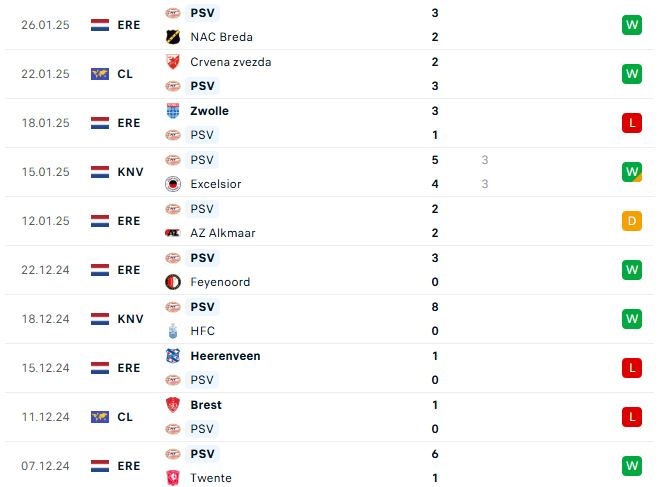Open the 07.12.24 PSV vs Twente match row
The height and width of the screenshot is (487, 663).
coord(330,466)
